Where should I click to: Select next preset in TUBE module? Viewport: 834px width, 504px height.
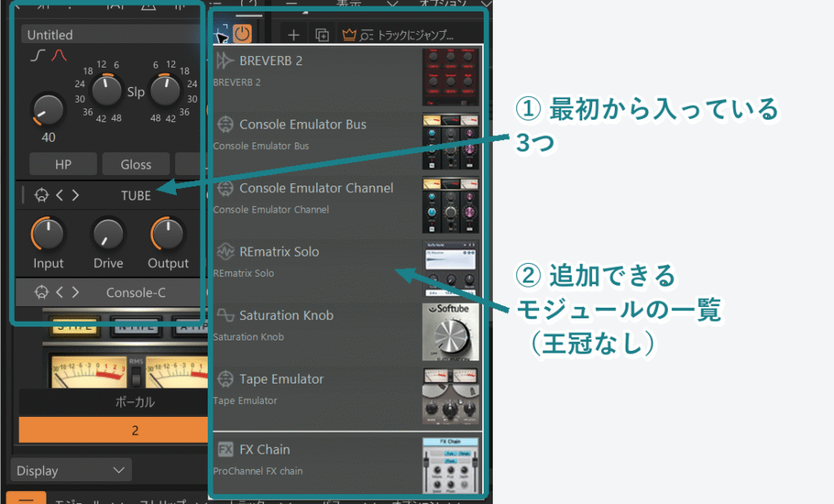pos(76,195)
